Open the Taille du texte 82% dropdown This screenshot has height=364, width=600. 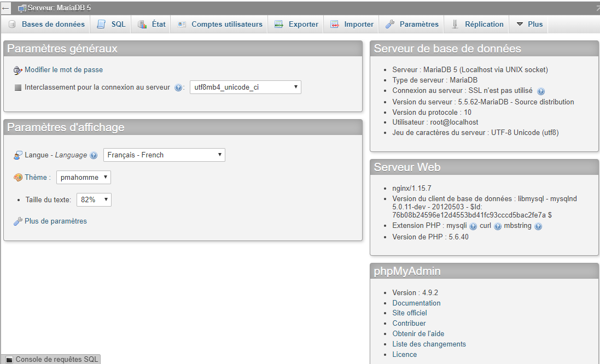pos(94,199)
